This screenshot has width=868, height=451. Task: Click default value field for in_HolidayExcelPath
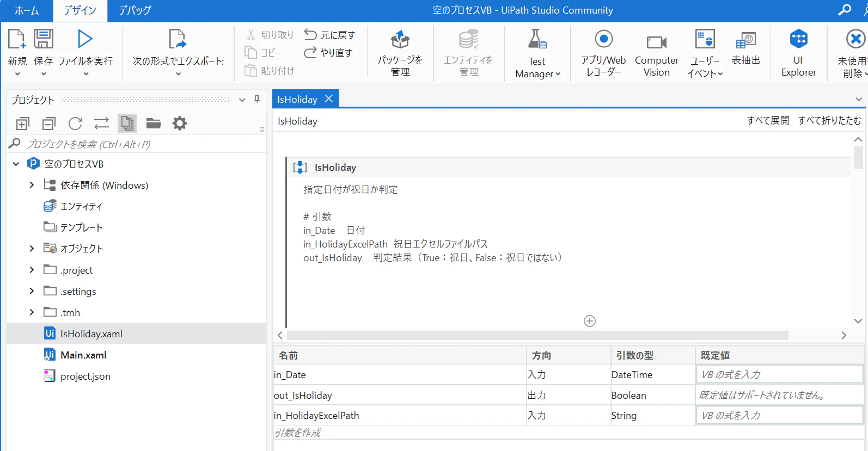pos(779,415)
